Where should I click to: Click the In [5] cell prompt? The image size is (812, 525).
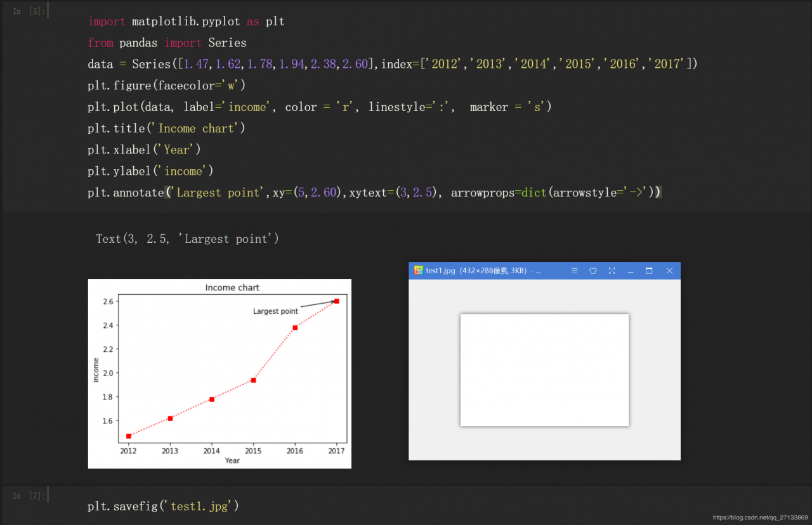click(29, 11)
